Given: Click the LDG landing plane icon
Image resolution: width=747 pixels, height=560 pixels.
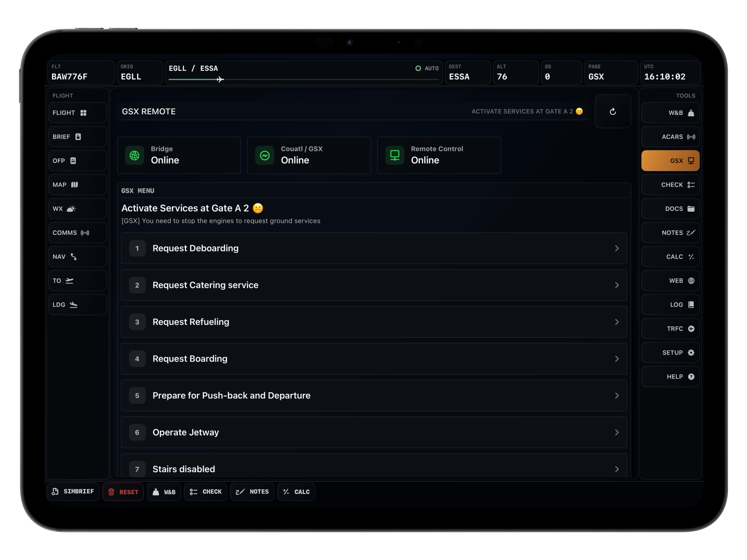Looking at the screenshot, I should pos(74,305).
